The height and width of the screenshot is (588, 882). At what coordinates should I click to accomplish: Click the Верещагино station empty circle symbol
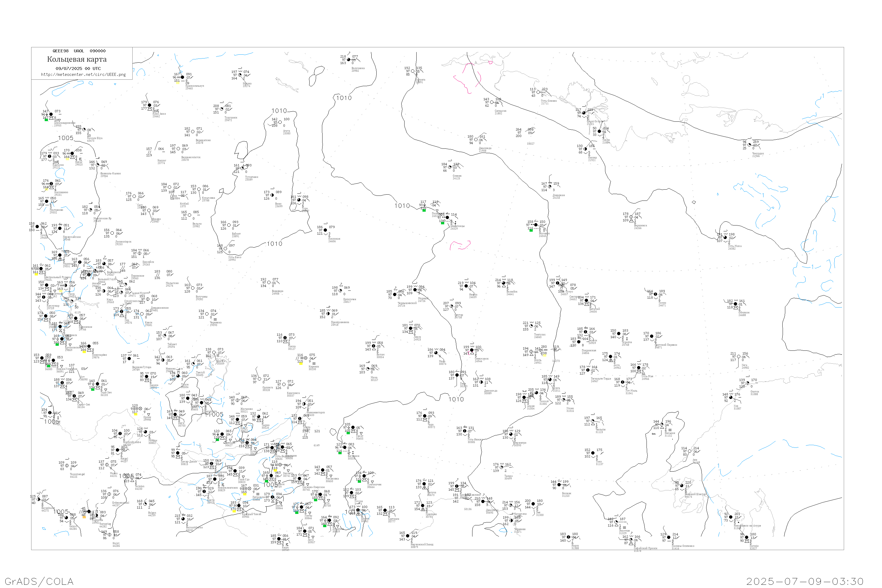[193, 132]
